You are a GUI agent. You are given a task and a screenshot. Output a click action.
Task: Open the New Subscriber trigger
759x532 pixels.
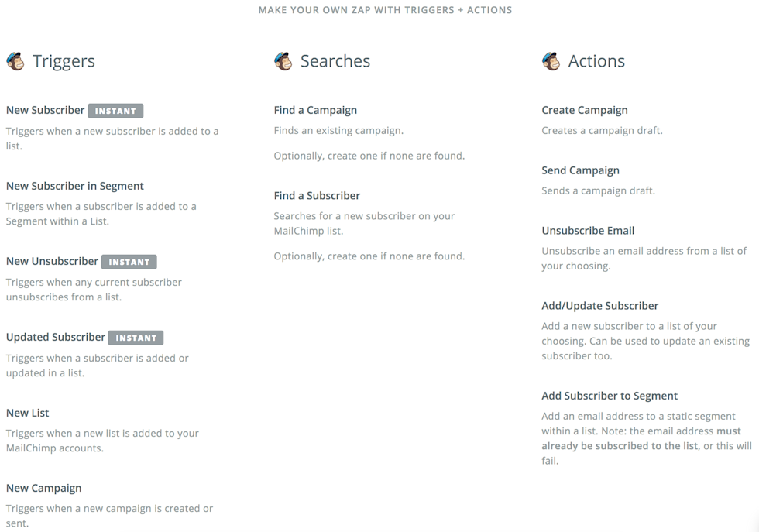coord(45,110)
